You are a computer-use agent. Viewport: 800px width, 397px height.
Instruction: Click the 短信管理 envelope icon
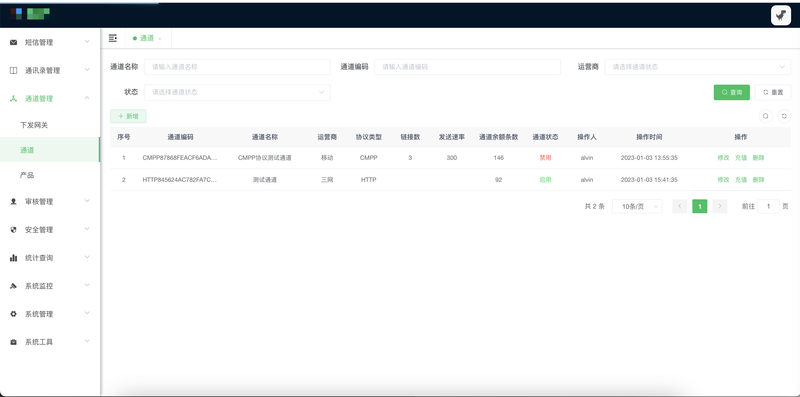14,42
